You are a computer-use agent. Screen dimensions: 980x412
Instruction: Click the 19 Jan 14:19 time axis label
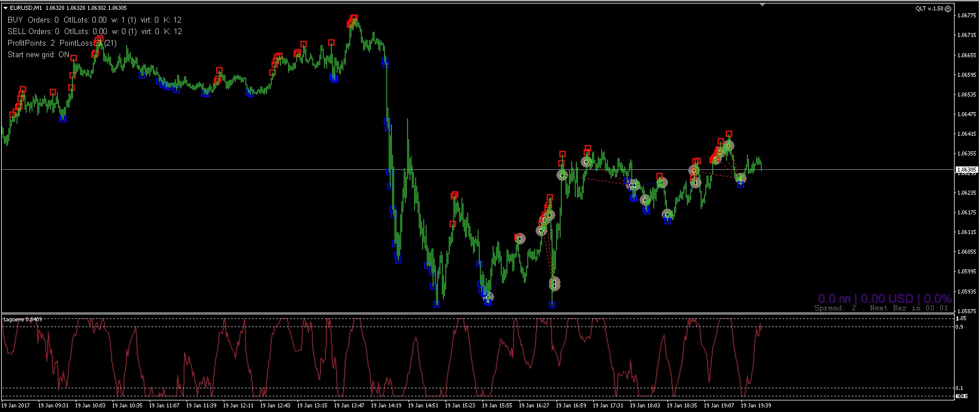click(386, 406)
